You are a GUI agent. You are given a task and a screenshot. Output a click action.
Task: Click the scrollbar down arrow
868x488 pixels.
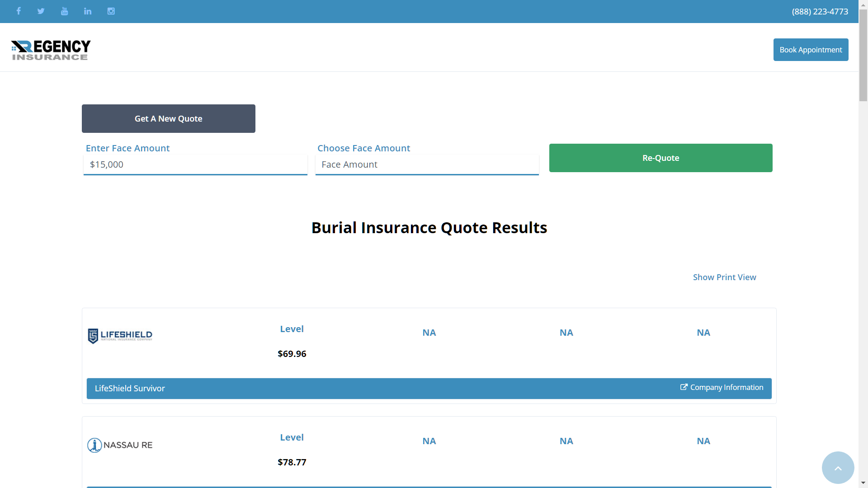863,483
